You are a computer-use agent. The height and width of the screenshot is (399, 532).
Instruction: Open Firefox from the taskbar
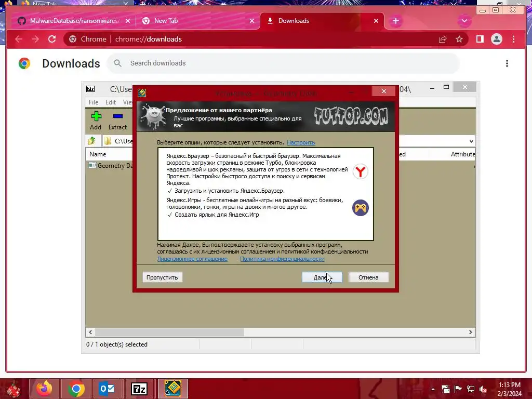click(44, 389)
